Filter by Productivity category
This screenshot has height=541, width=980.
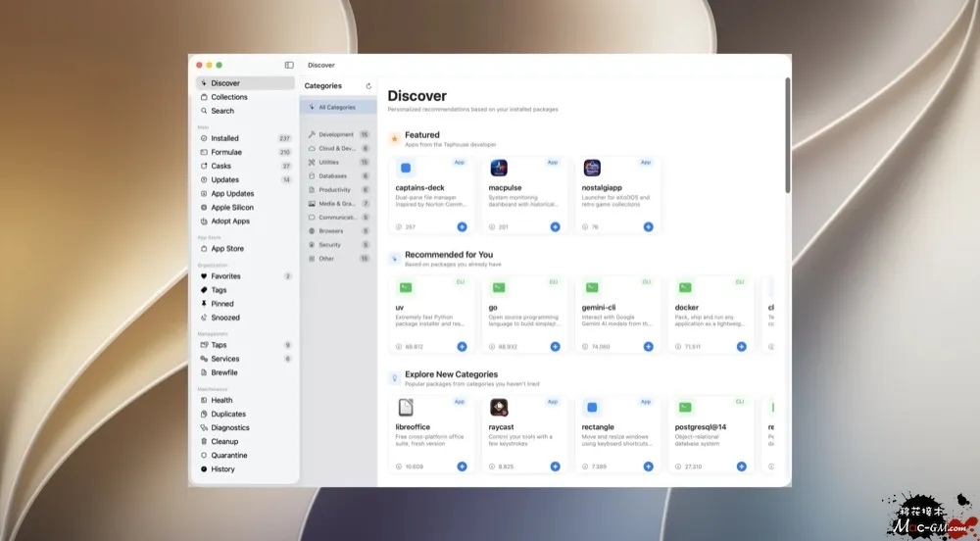click(x=339, y=190)
